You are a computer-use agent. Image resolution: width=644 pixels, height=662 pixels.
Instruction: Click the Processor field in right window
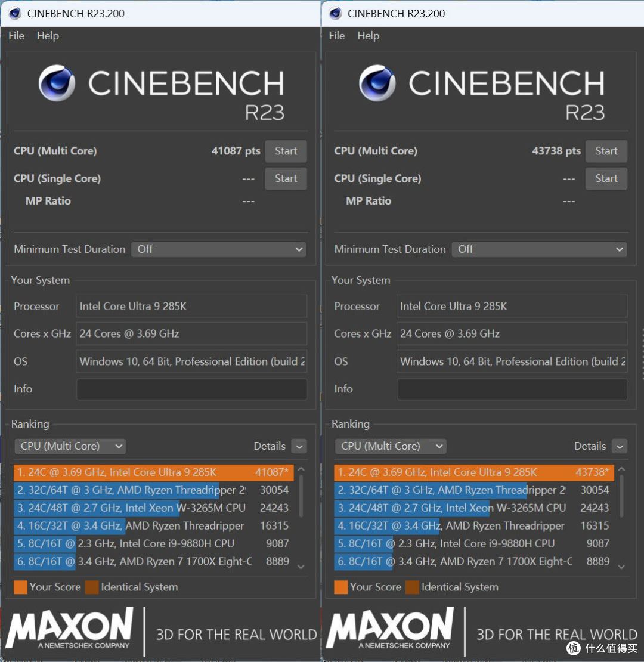pyautogui.click(x=512, y=306)
